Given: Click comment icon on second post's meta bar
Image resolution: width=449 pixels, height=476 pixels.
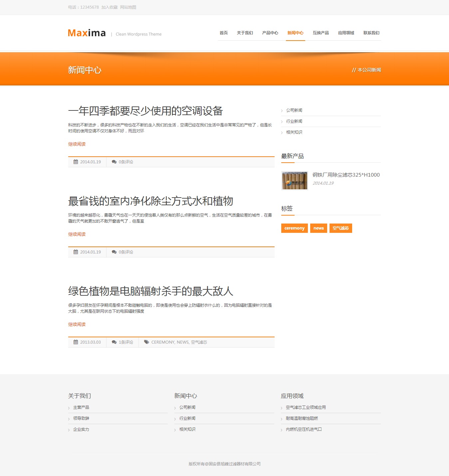Looking at the screenshot, I should point(114,252).
